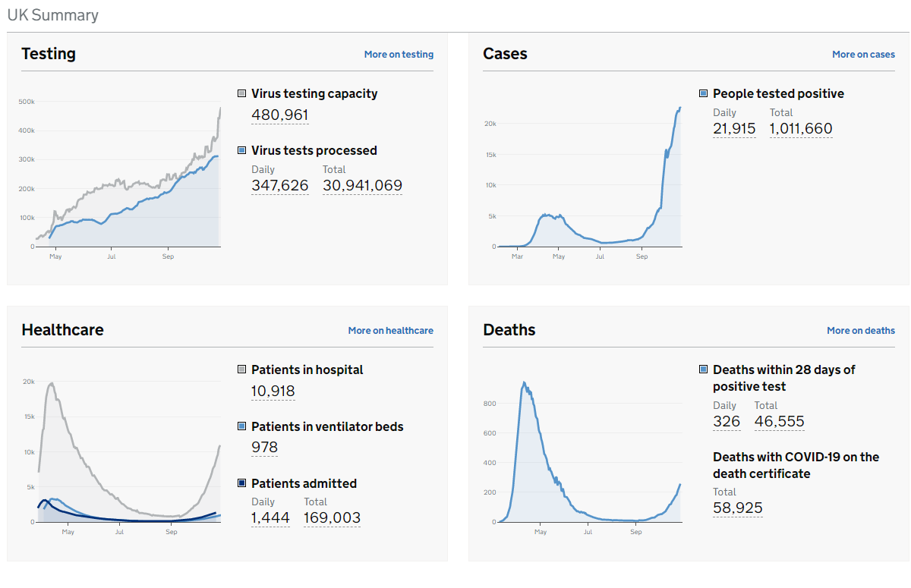Click death certificate total value 58,925
Viewport: 911px width, 588px height.
point(738,508)
